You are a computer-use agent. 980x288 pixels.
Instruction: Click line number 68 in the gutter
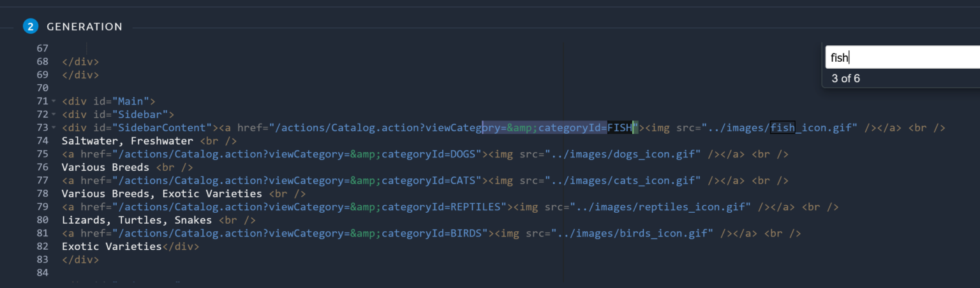pyautogui.click(x=42, y=62)
